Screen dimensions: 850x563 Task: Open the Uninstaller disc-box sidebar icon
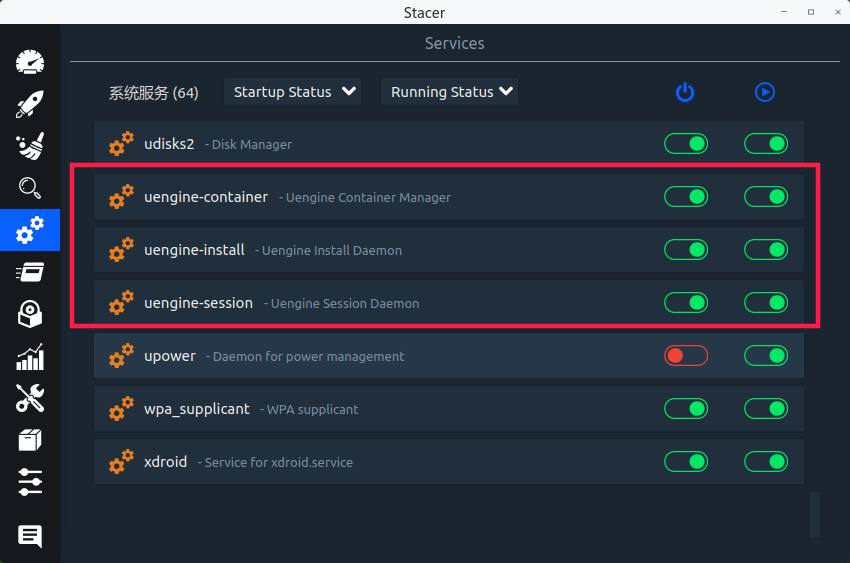click(30, 314)
